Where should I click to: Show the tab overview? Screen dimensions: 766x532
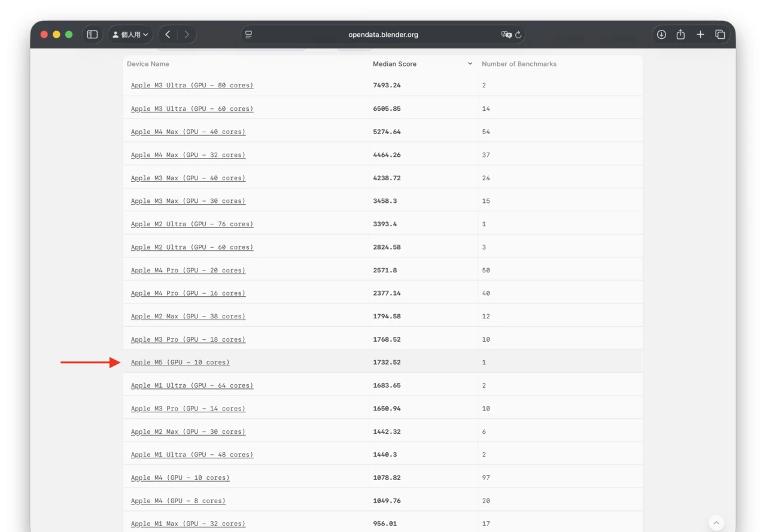tap(720, 35)
